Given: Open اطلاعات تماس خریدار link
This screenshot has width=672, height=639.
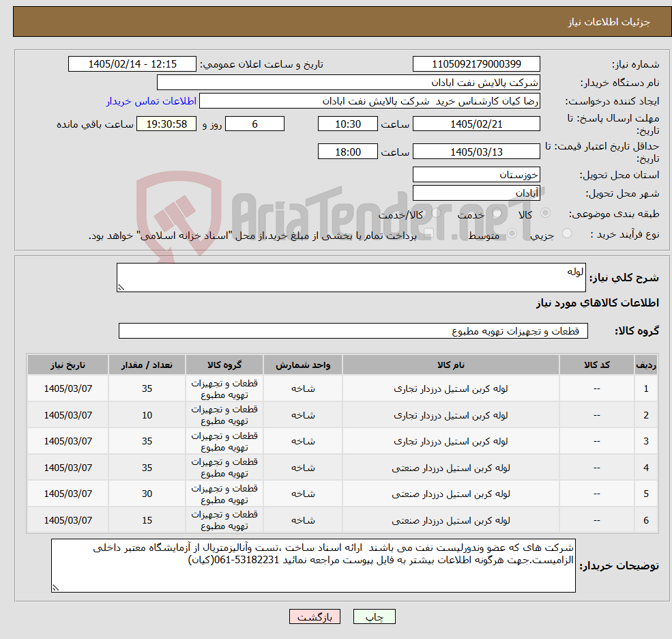Looking at the screenshot, I should pyautogui.click(x=151, y=101).
